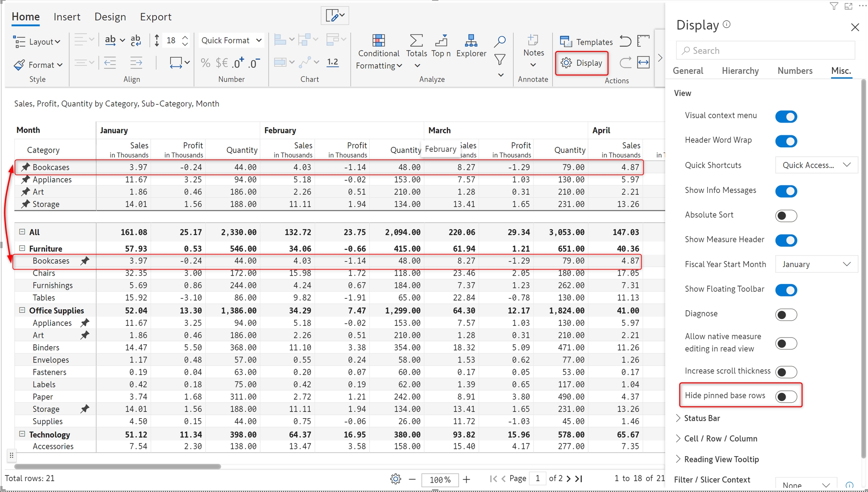
Task: Open the Quick Format dropdown
Action: (x=231, y=40)
